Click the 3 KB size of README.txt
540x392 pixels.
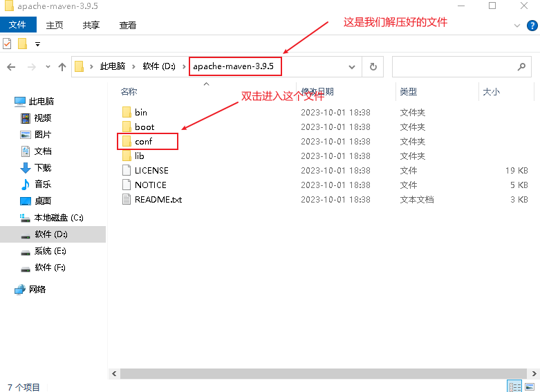tap(519, 199)
